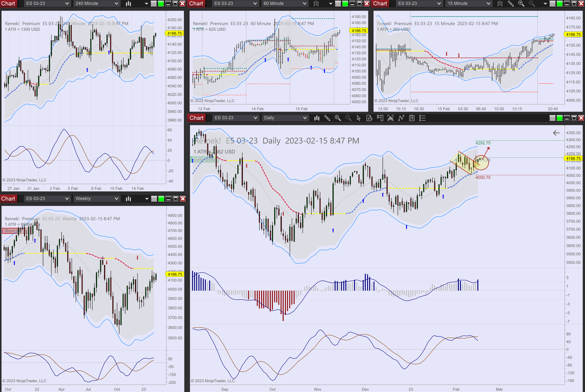This screenshot has height=392, width=585.
Task: Expand the Weekly interval dropdown
Action: 97,199
